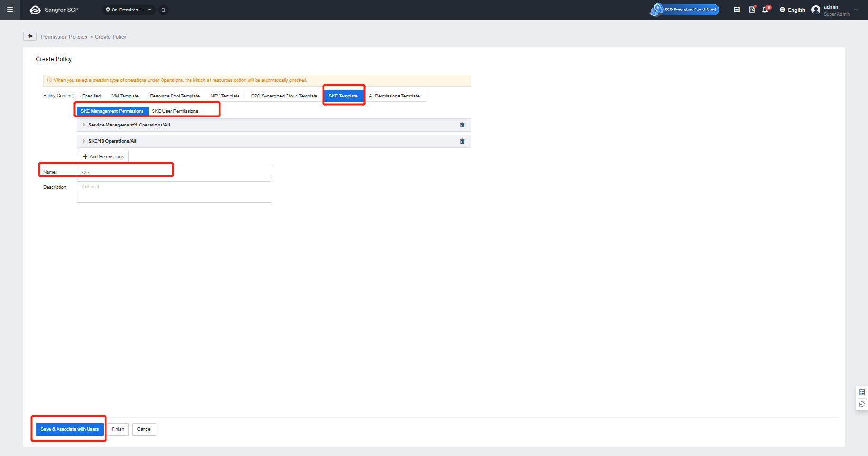Delete the SKE/18 Operations permission row
Image resolution: width=868 pixels, height=456 pixels.
pyautogui.click(x=462, y=141)
